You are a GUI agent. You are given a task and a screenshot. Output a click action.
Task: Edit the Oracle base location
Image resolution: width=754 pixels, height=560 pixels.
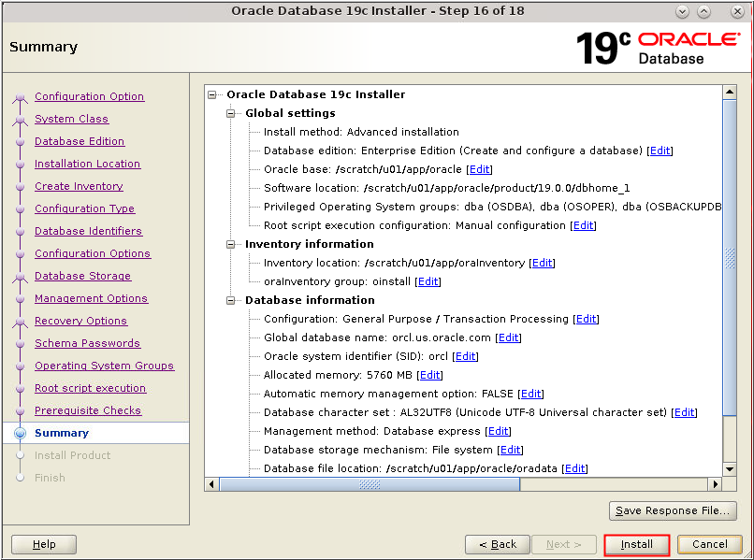point(479,169)
